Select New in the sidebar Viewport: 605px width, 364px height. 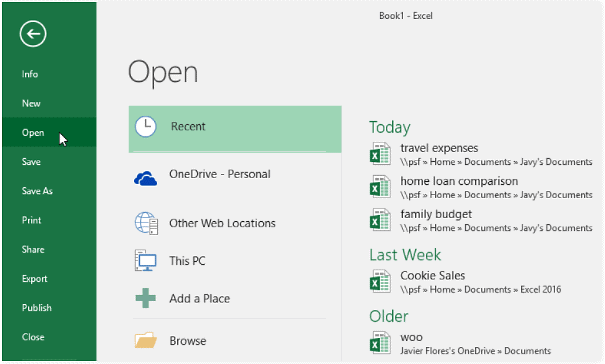[x=31, y=103]
